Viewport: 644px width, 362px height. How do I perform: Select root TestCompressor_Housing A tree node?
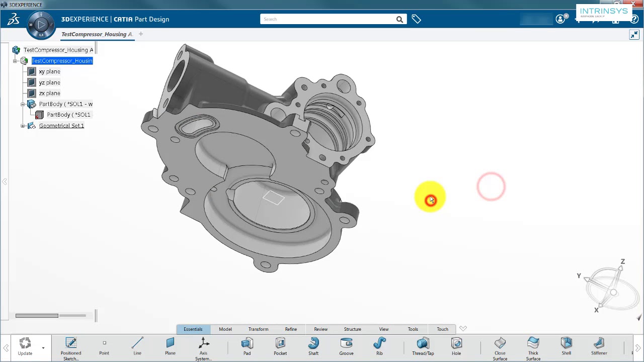pos(58,50)
